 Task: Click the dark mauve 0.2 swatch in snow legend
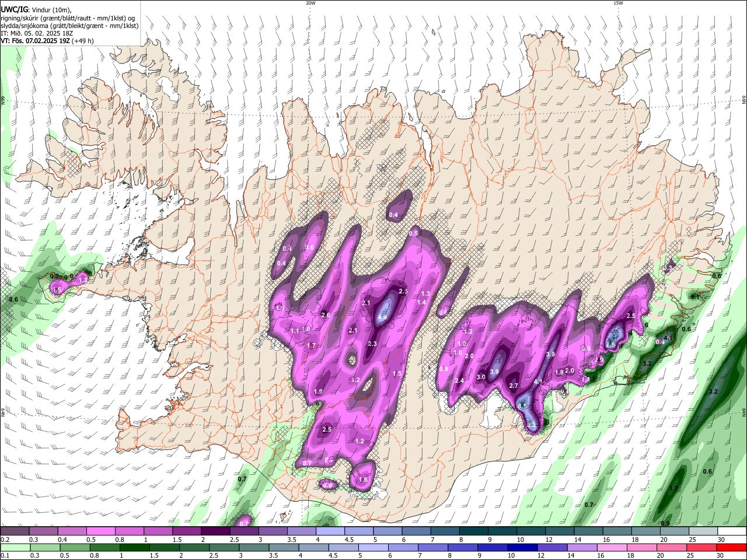tap(15, 531)
